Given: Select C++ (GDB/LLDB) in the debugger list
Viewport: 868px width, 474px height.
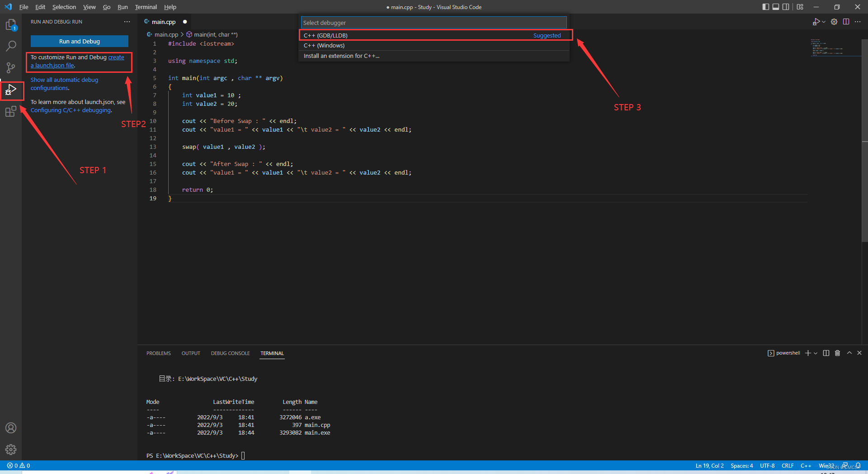Looking at the screenshot, I should click(407, 35).
